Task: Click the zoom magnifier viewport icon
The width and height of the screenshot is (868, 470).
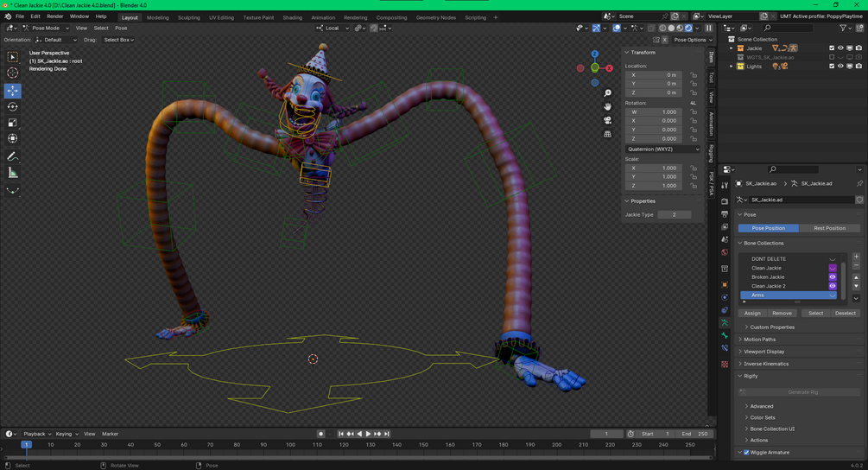Action: 607,93
